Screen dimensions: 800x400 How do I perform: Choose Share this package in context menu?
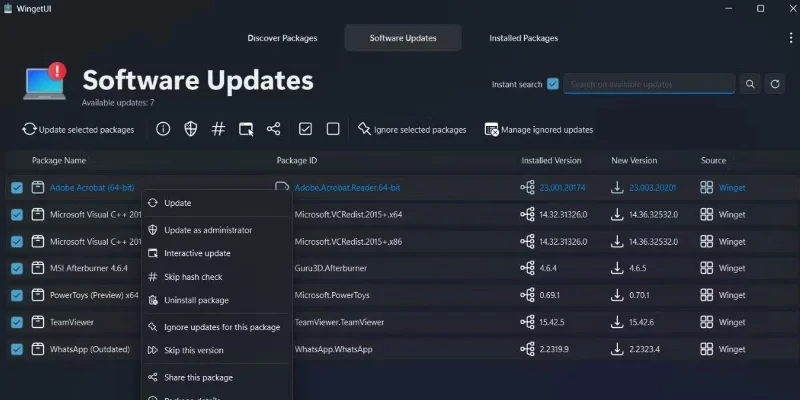tap(216, 378)
